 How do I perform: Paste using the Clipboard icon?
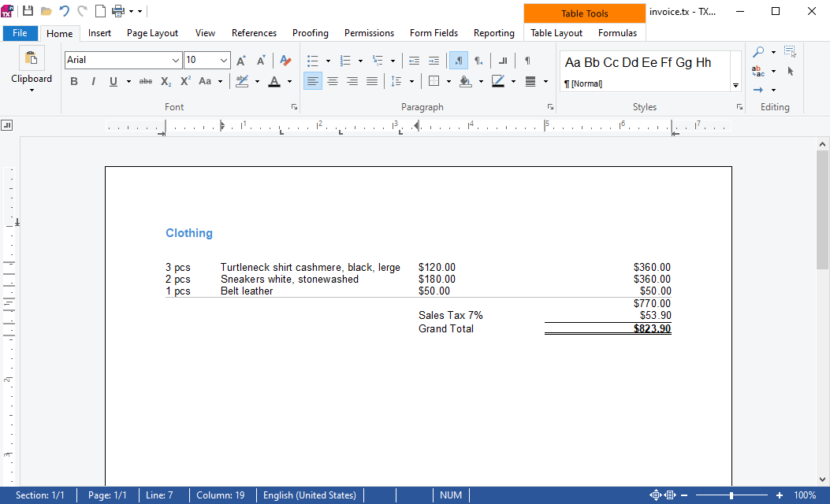pyautogui.click(x=32, y=57)
